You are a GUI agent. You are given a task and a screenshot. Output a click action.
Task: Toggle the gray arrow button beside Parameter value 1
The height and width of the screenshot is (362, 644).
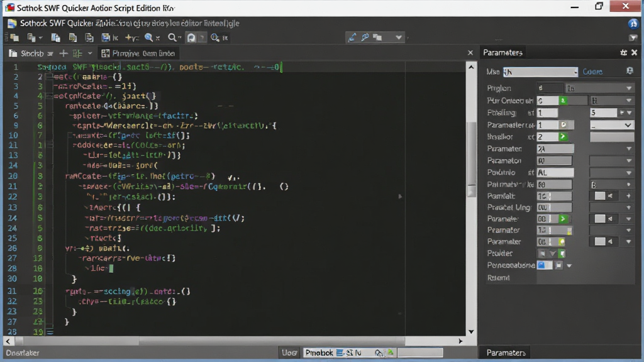(x=563, y=125)
